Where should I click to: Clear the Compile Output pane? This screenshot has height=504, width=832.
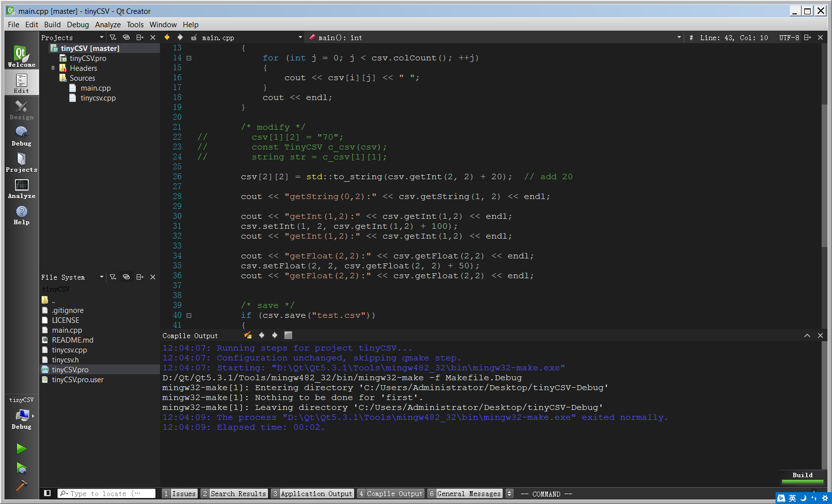pyautogui.click(x=248, y=335)
